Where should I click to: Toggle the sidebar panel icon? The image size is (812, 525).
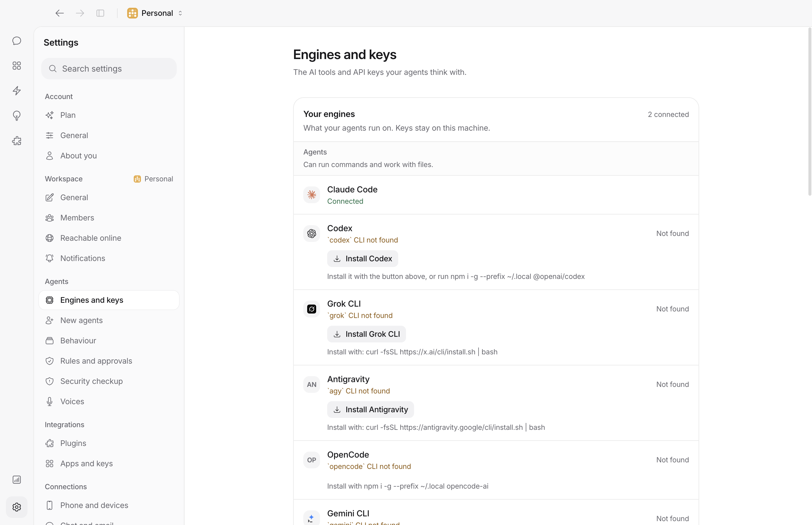click(x=100, y=13)
